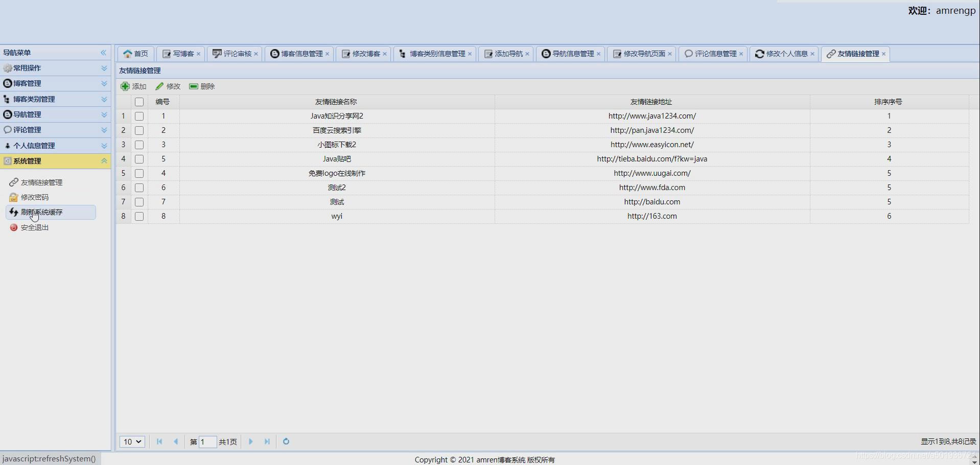Click the http://163.com address cell
The width and height of the screenshot is (980, 465).
click(x=652, y=217)
